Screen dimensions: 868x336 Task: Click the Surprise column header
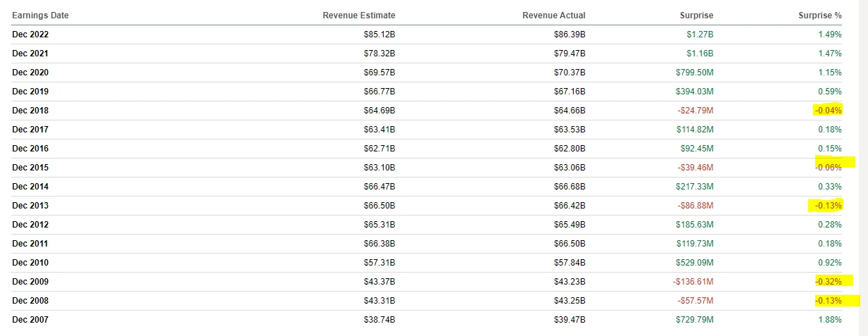click(x=697, y=15)
